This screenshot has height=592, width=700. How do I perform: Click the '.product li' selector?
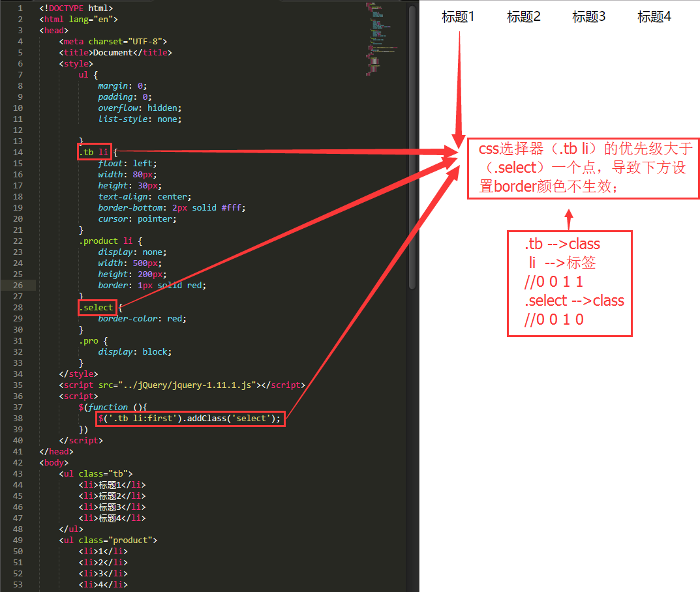[x=106, y=241]
